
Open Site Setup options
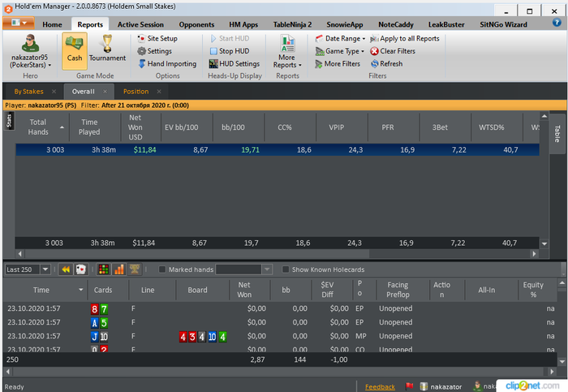(157, 38)
